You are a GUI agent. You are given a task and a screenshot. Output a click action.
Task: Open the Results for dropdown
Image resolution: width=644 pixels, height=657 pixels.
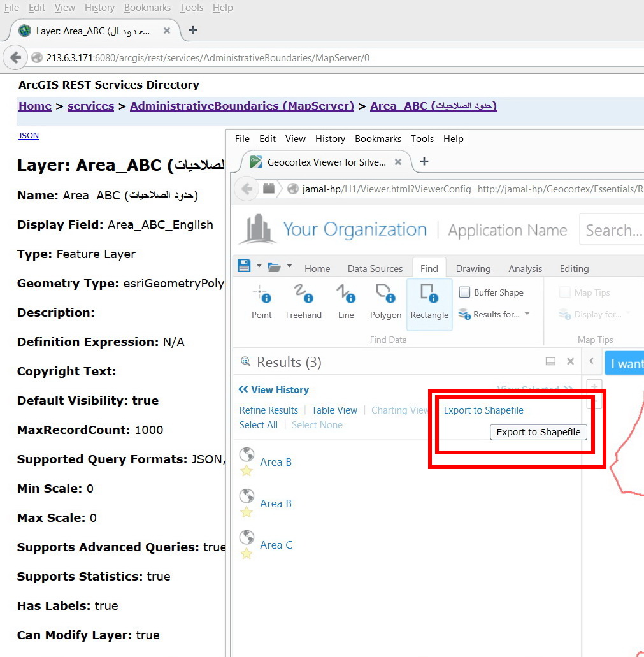pyautogui.click(x=494, y=314)
